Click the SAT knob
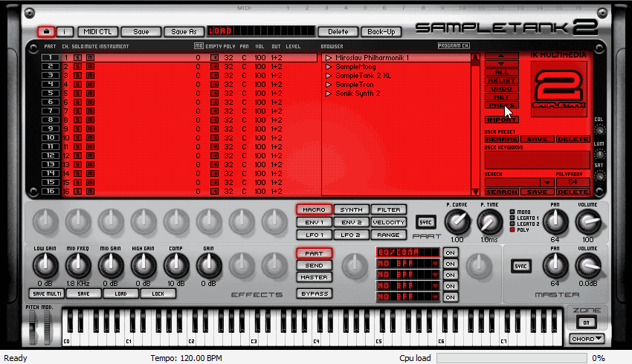 [x=599, y=176]
